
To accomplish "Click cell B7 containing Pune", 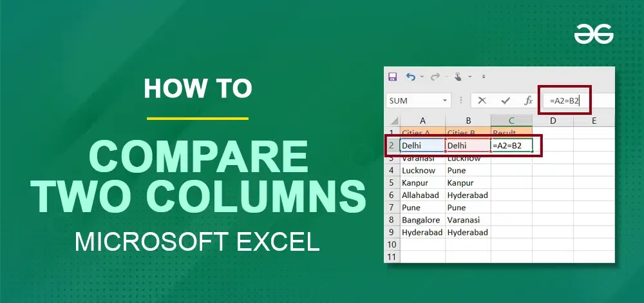I will [468, 207].
